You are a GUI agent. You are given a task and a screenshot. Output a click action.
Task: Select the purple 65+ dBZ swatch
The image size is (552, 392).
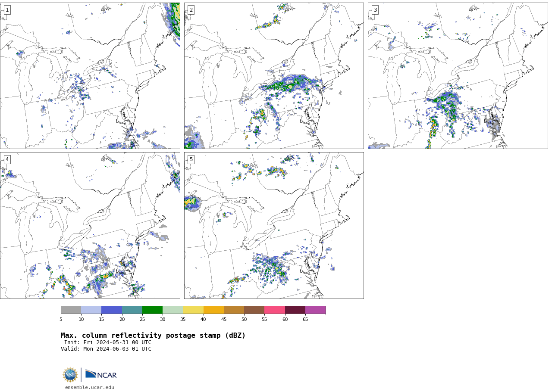(x=315, y=310)
